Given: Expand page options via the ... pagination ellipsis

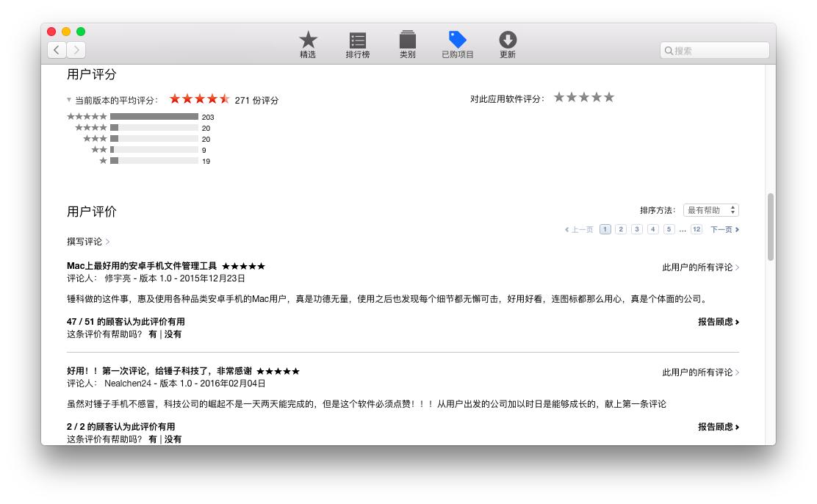Looking at the screenshot, I should 683,228.
